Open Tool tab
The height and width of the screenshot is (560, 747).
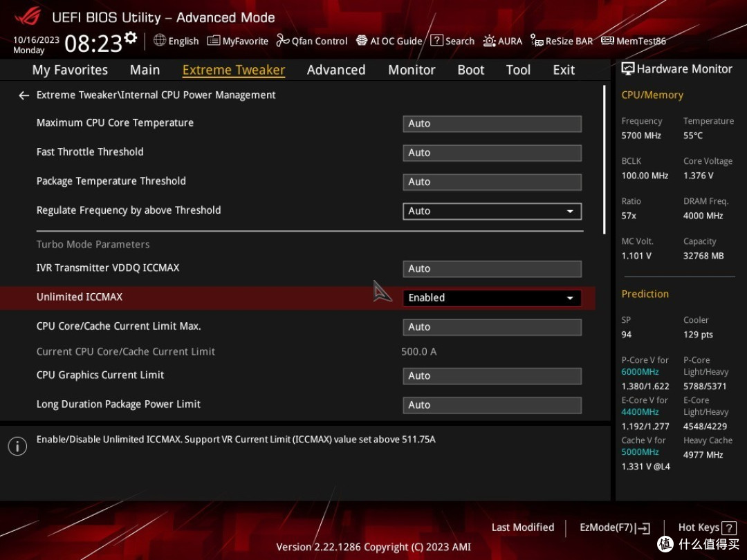(518, 70)
